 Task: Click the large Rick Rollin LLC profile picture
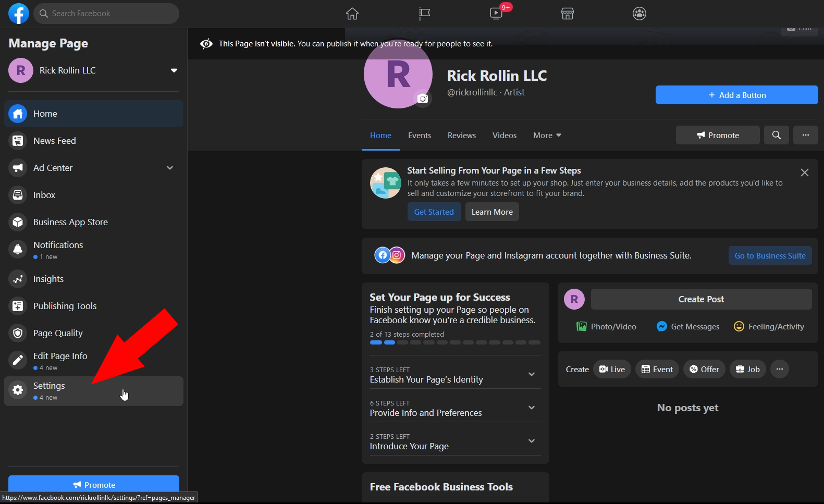point(398,74)
